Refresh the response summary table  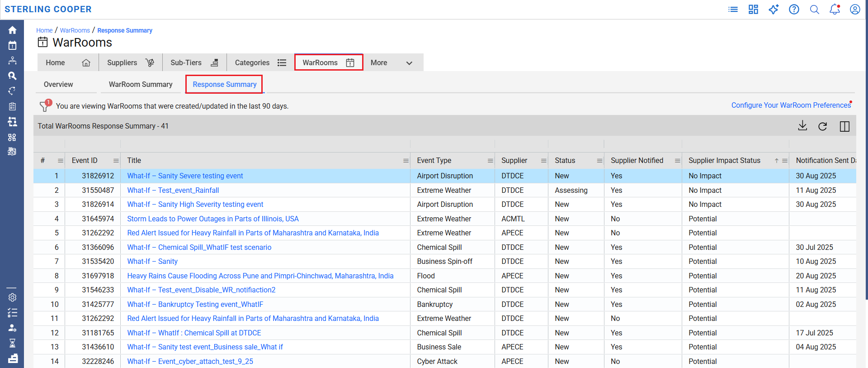point(823,126)
